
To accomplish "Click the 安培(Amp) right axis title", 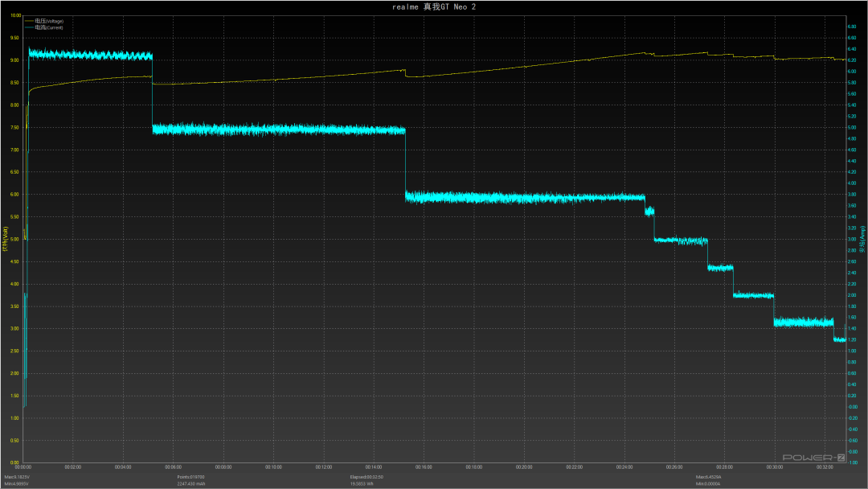I will (x=862, y=239).
